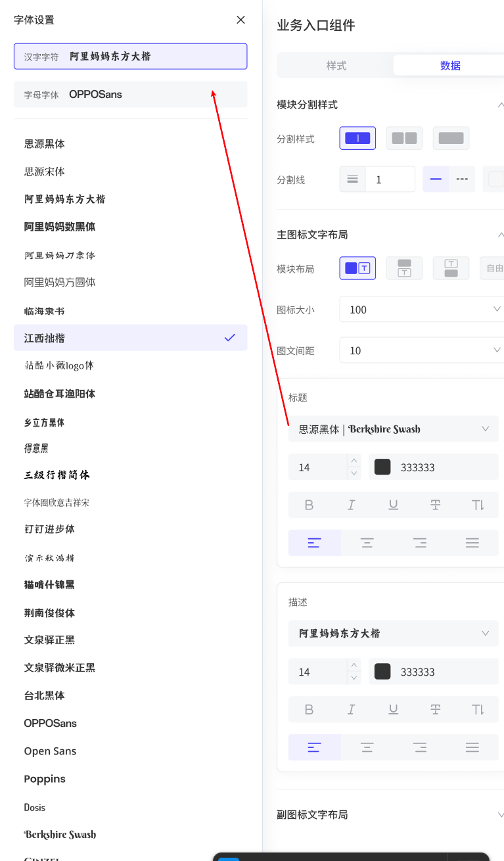Viewport: 504px width, 861px height.
Task: Open the 描述 font dropdown
Action: 393,634
